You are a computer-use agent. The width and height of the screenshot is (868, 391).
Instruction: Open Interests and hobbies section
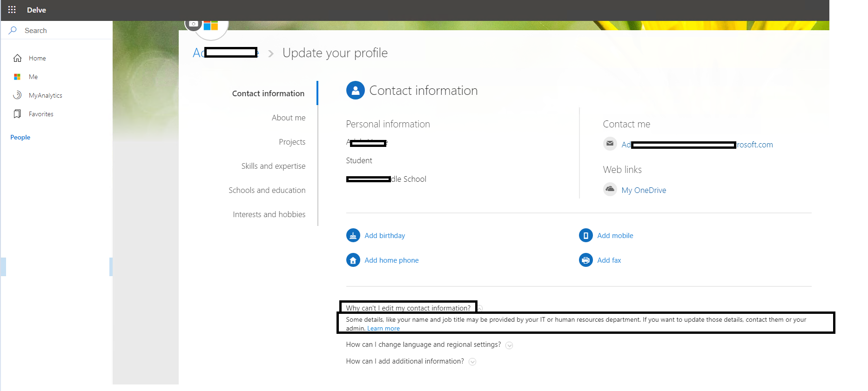(x=269, y=214)
